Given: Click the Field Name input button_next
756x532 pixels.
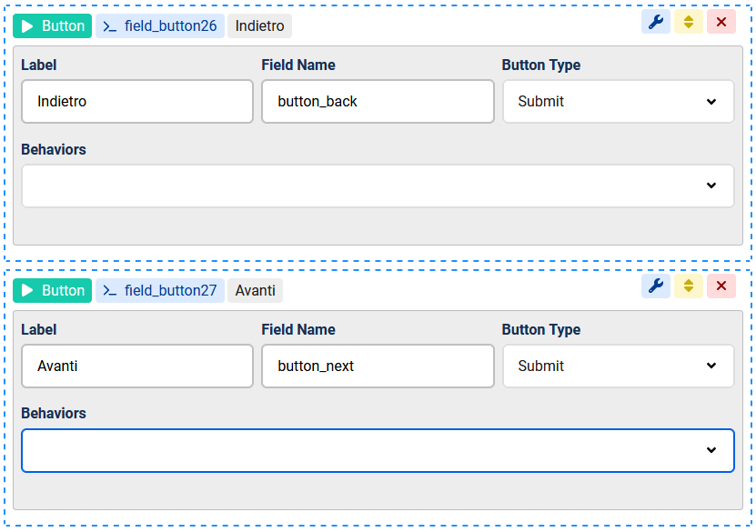Looking at the screenshot, I should [x=378, y=366].
